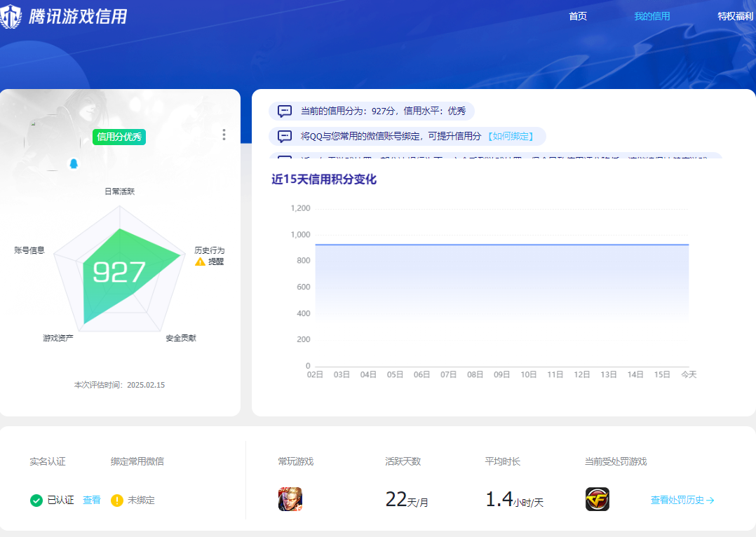
Task: Click the 提醒 warning text
Action: click(x=216, y=261)
